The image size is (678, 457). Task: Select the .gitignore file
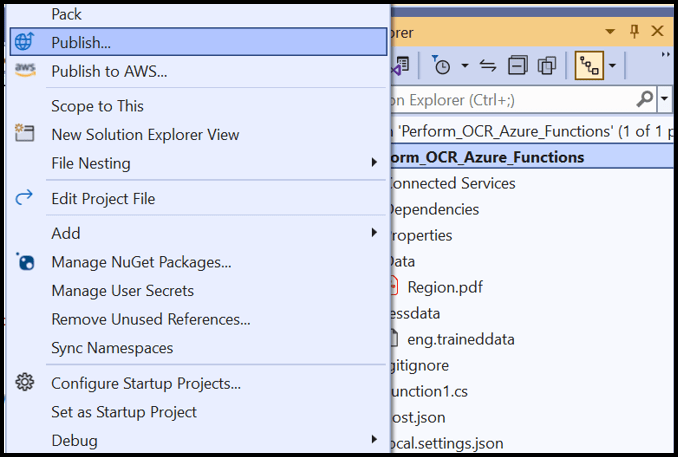(420, 365)
